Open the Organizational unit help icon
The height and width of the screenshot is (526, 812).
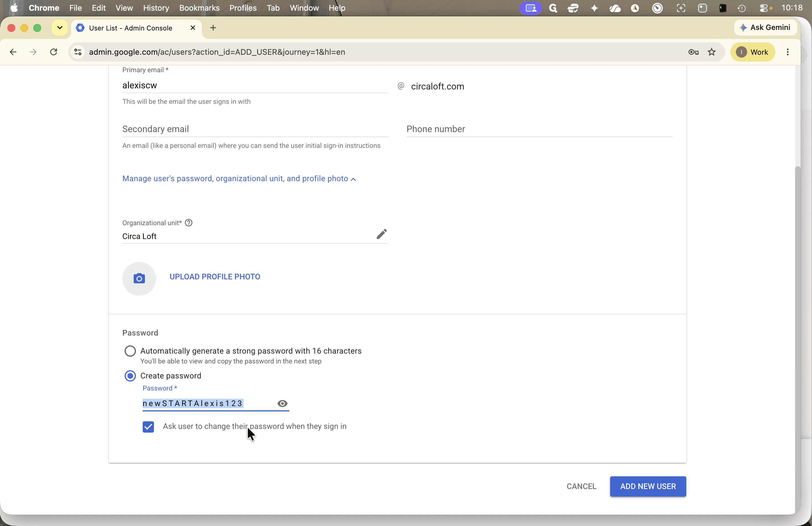point(188,223)
